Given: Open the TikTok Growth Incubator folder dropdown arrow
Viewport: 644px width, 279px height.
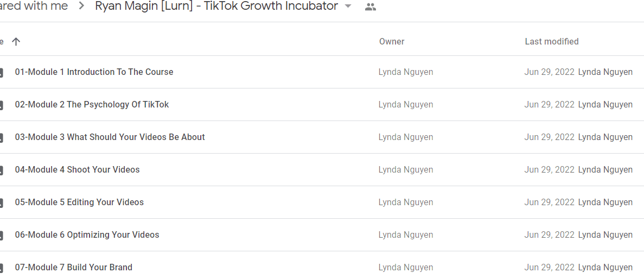Looking at the screenshot, I should pyautogui.click(x=348, y=7).
